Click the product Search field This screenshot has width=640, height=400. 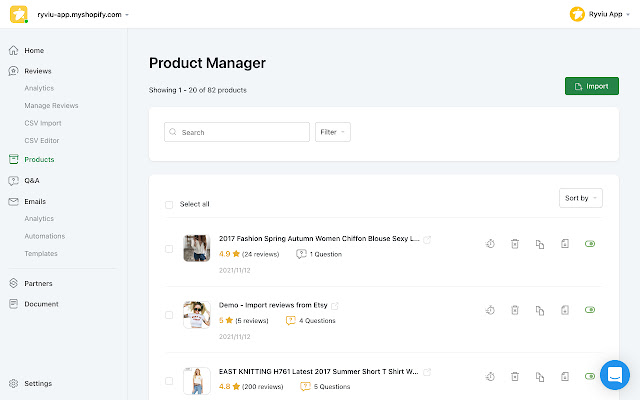click(237, 132)
